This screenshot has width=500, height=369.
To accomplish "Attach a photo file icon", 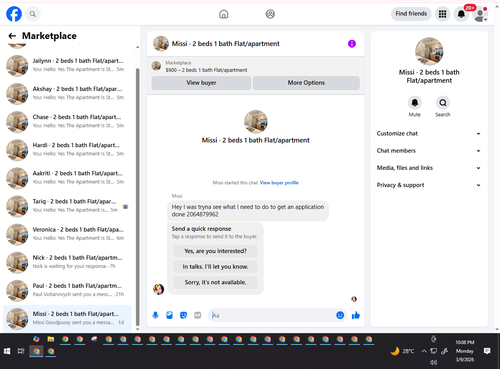I will (169, 315).
